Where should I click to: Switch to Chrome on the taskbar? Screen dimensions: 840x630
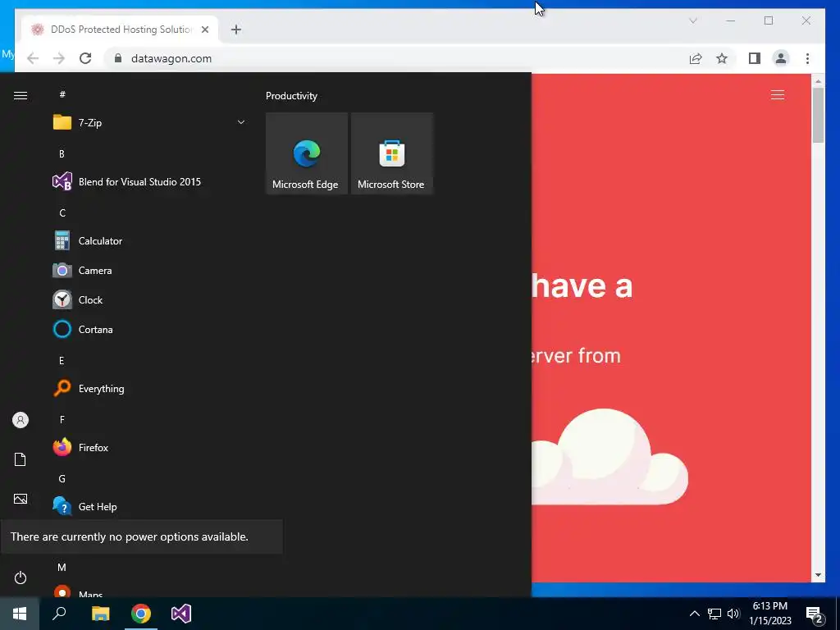click(141, 614)
